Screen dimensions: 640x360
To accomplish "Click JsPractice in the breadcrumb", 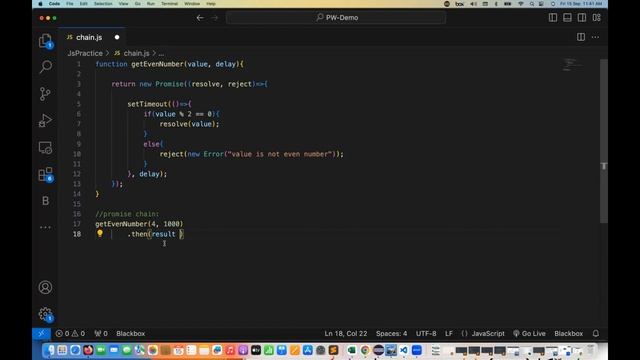I will [85, 53].
